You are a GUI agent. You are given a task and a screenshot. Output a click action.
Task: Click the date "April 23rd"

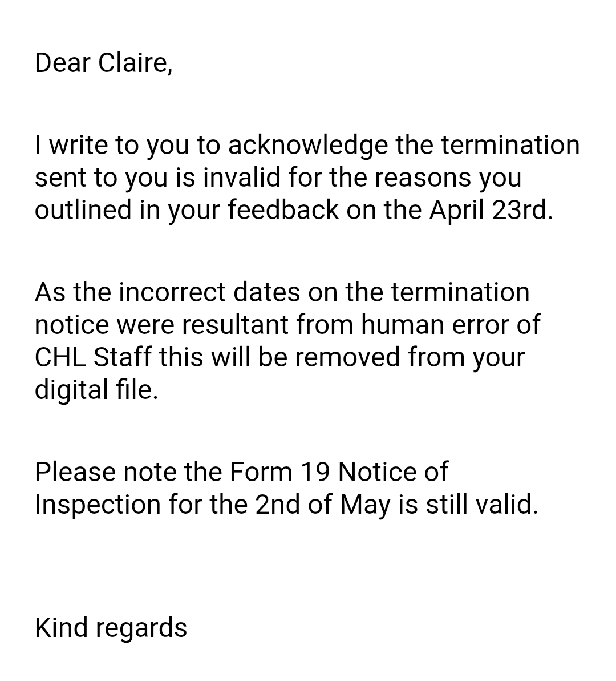(x=491, y=210)
